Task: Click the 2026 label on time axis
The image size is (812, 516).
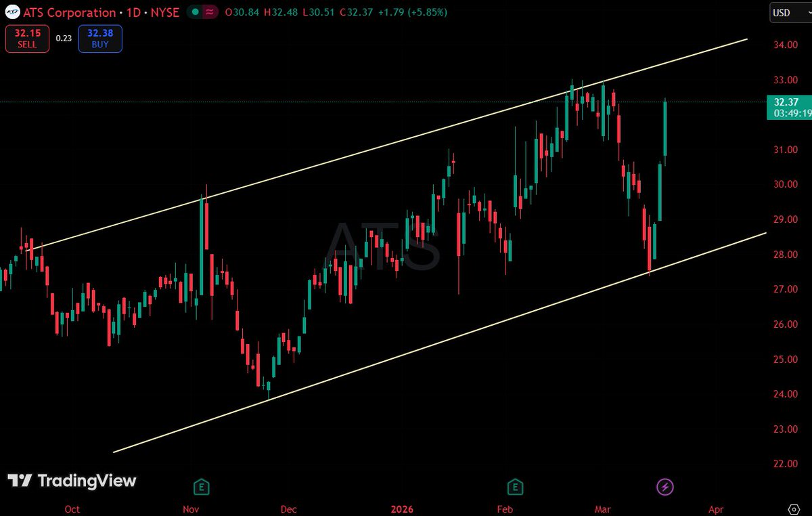Action: (402, 509)
